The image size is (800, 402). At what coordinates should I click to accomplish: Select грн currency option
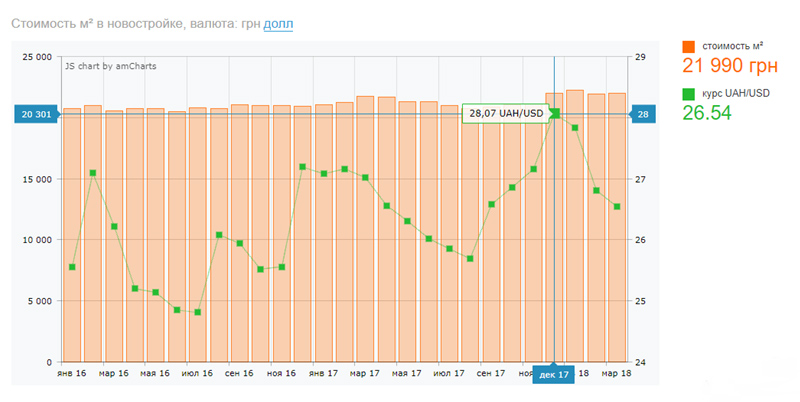pyautogui.click(x=249, y=23)
